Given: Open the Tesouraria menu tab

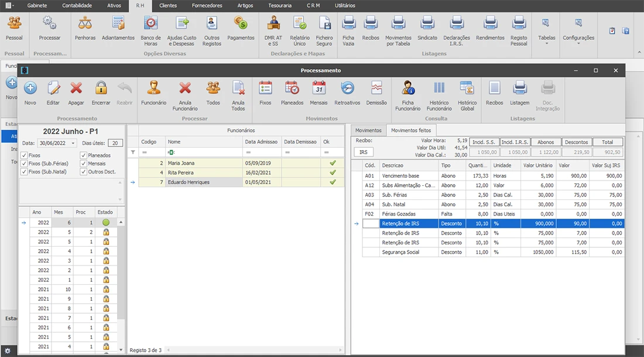Looking at the screenshot, I should click(x=280, y=5).
